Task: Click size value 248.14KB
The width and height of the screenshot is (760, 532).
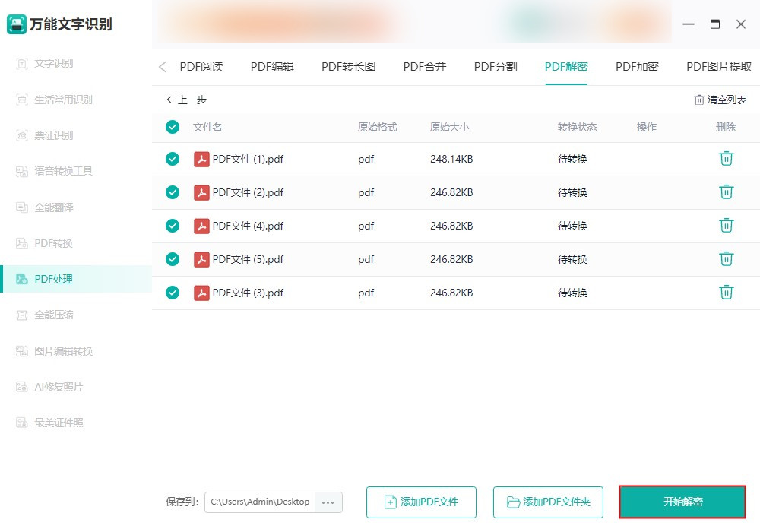Action: click(451, 159)
